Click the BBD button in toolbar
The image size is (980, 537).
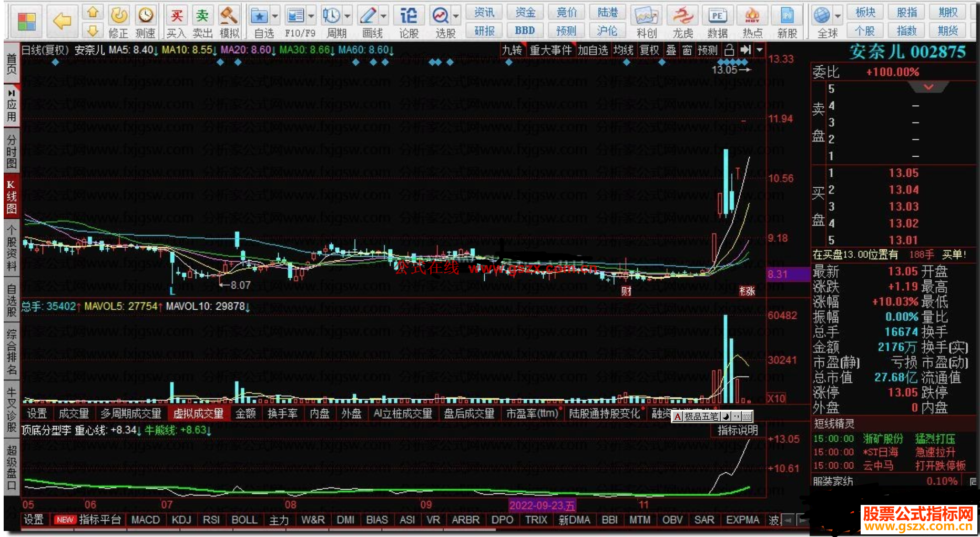point(525,31)
